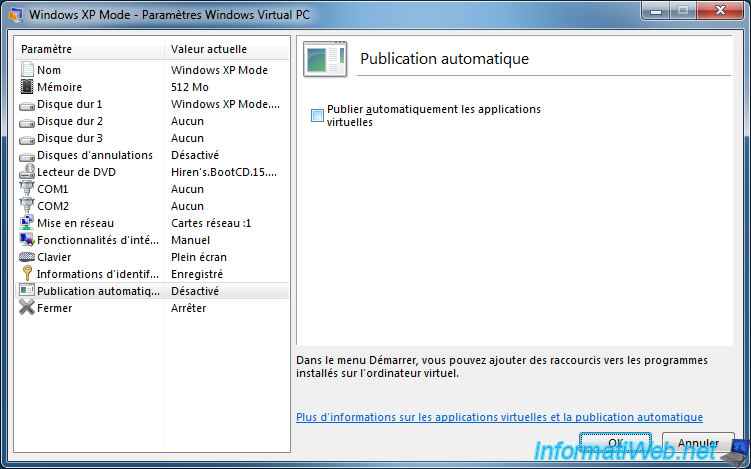Click the 'Désactivé' value of Disques d'annulations
The height and width of the screenshot is (469, 751).
coord(194,155)
